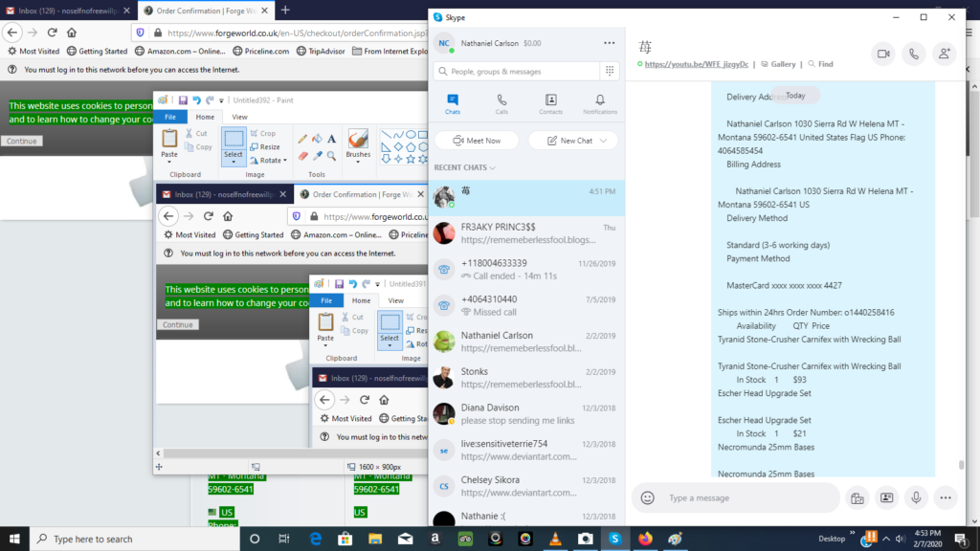Start an audio call in Skype
The image size is (980, 551).
coord(914,55)
